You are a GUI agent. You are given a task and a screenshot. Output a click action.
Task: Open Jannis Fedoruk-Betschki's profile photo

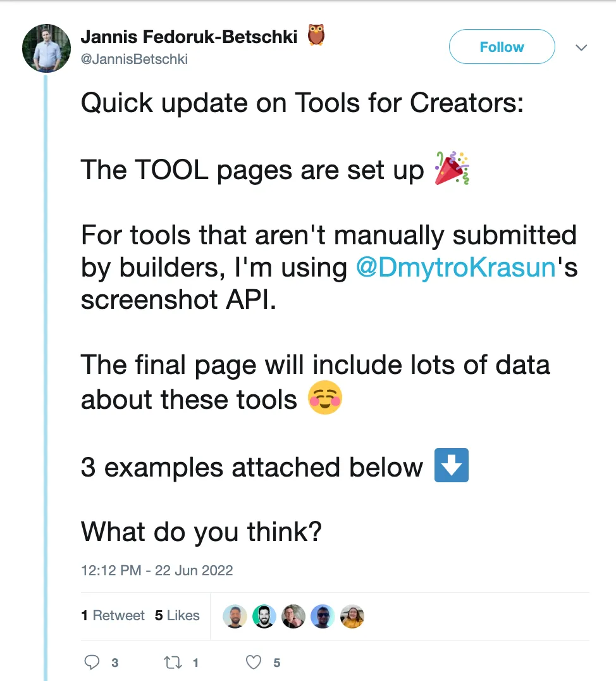[x=46, y=48]
